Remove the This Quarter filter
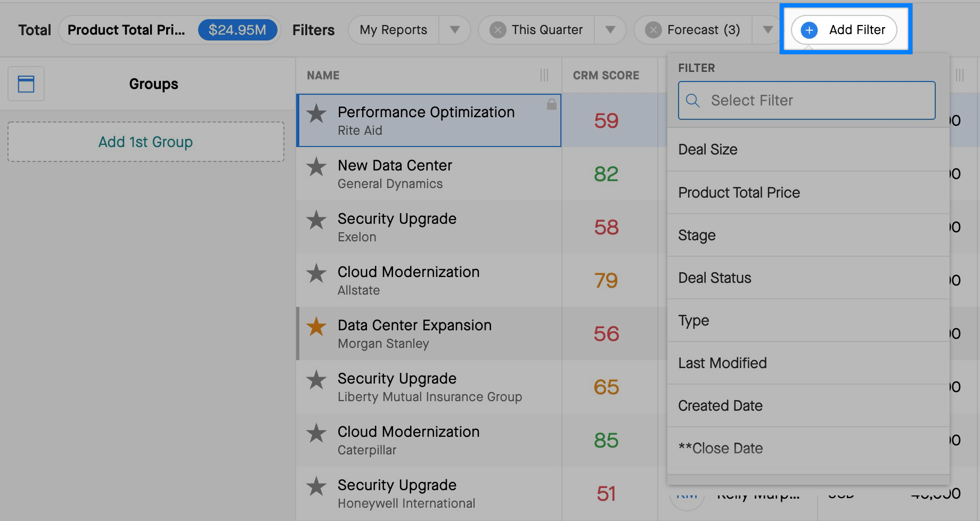 click(x=497, y=30)
